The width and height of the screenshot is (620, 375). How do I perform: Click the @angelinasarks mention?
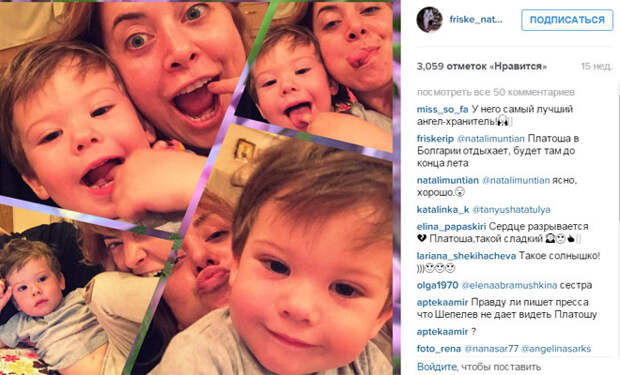(x=556, y=349)
